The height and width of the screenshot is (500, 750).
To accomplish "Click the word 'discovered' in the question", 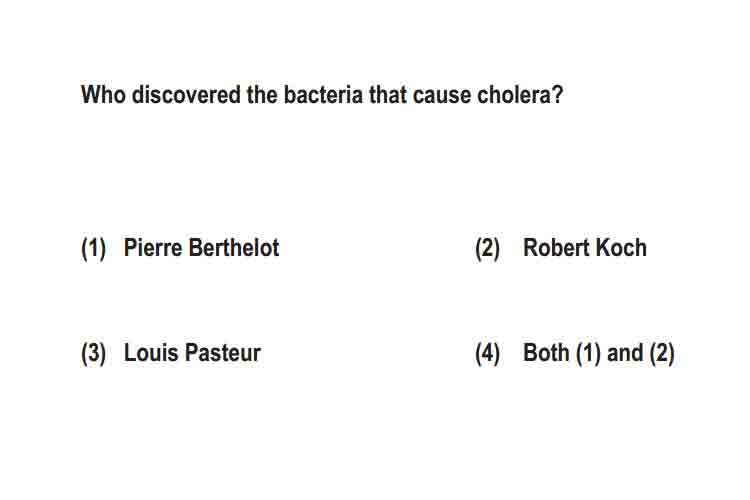I will click(187, 95).
